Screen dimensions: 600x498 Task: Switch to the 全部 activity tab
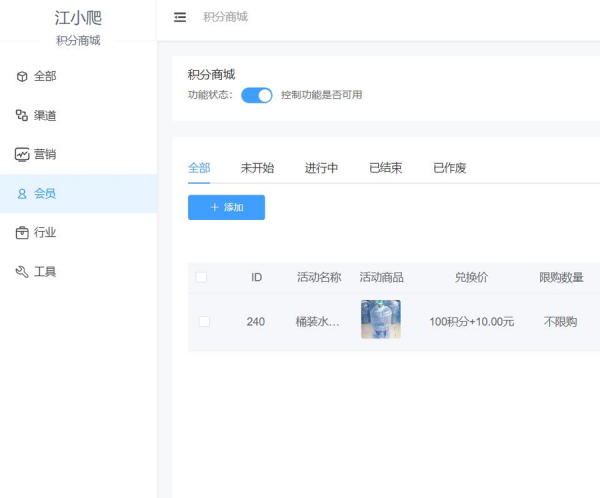click(x=199, y=168)
